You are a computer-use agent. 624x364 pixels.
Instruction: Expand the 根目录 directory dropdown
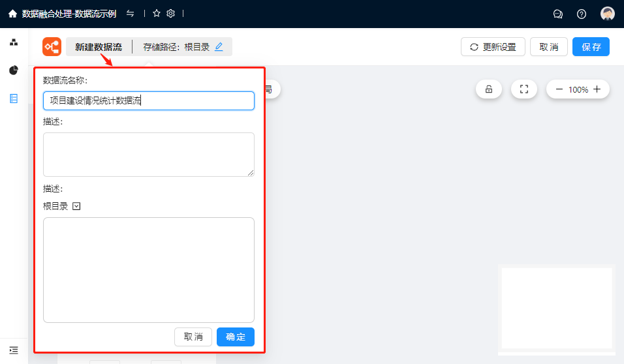pyautogui.click(x=76, y=206)
